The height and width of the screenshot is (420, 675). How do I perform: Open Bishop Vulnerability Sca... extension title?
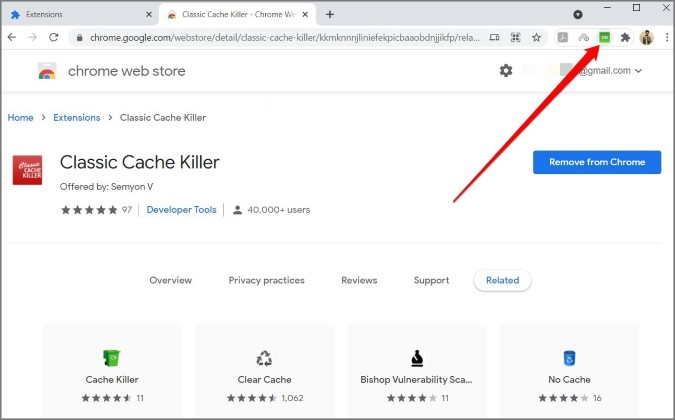tap(416, 380)
